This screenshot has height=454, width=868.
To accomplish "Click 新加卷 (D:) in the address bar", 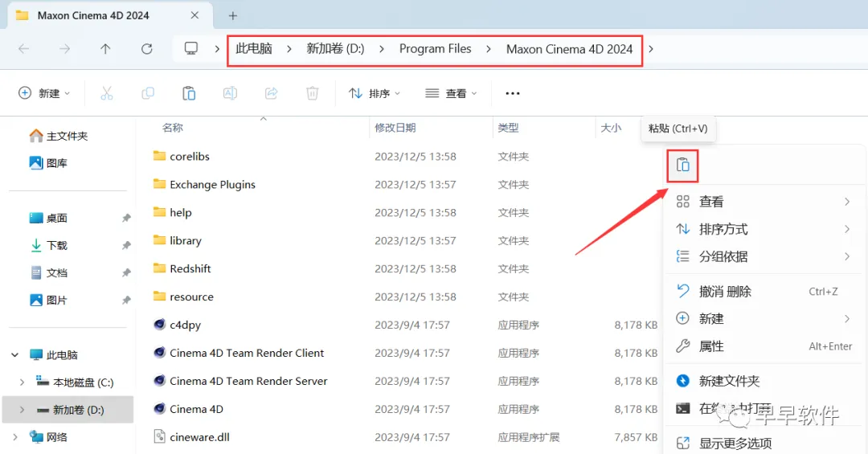I will pos(335,49).
